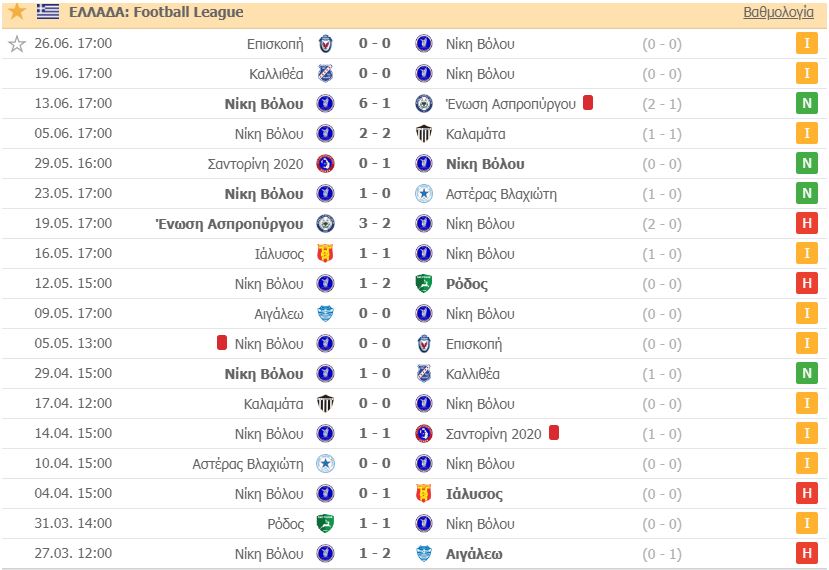Click the Greek flag icon in header
829x570 pixels.
click(x=48, y=11)
